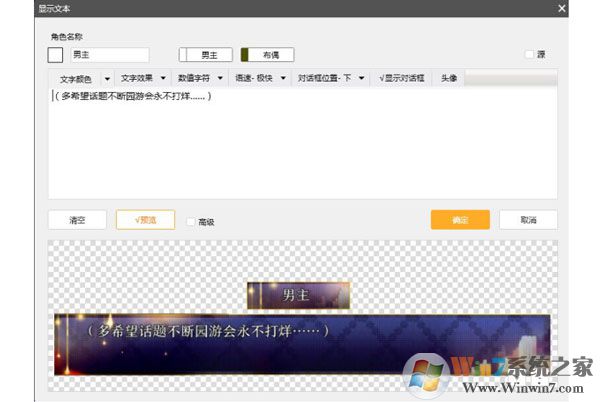Open the 文字效果 dropdown
600x402 pixels.
141,77
